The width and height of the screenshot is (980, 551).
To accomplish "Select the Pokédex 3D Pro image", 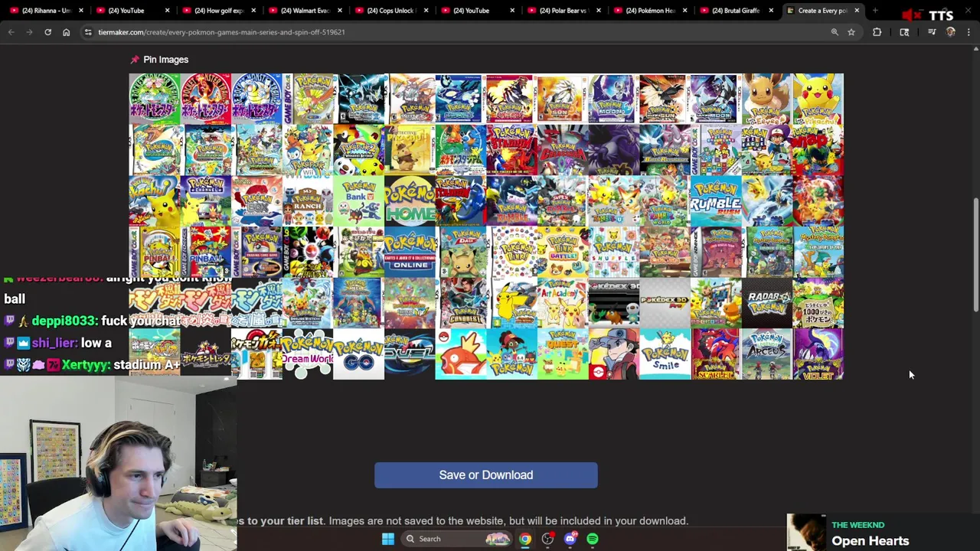I will 665,303.
